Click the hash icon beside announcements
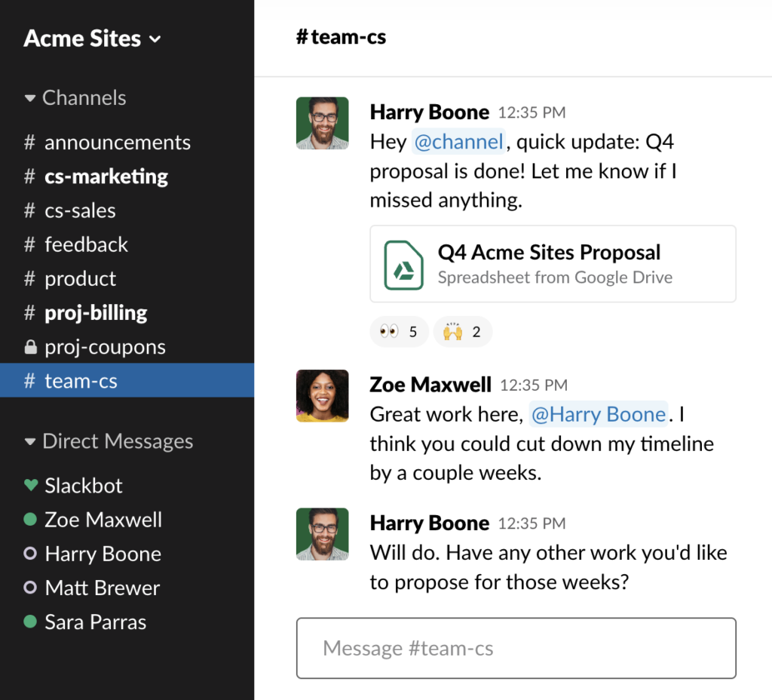The width and height of the screenshot is (772, 700). 29,143
